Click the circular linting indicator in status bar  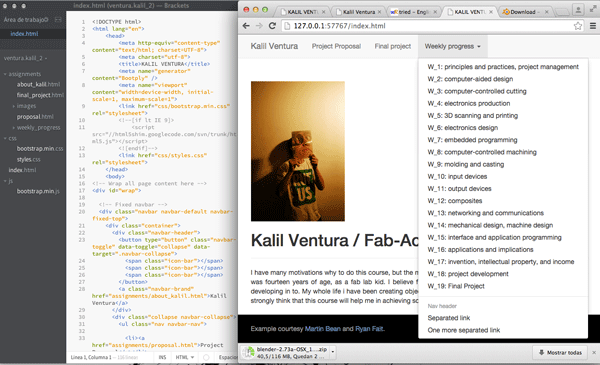206,357
